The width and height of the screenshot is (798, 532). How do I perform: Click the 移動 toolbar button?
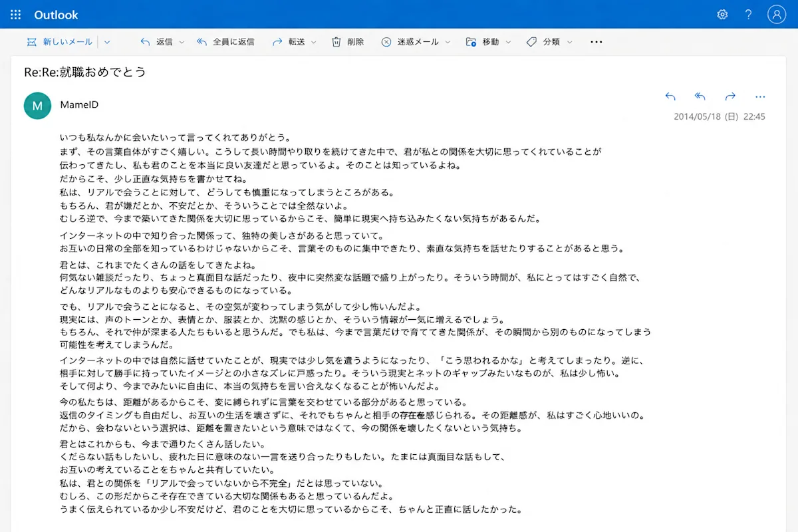[x=482, y=42]
